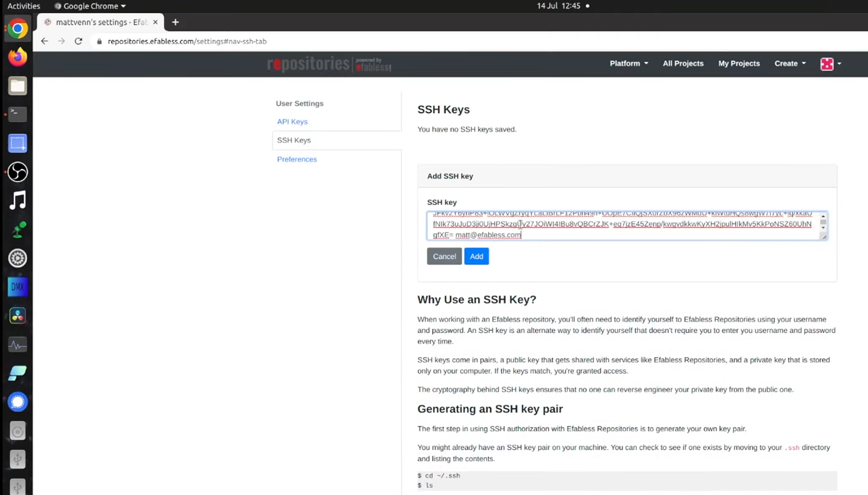Click the Activities overview button

[x=24, y=6]
